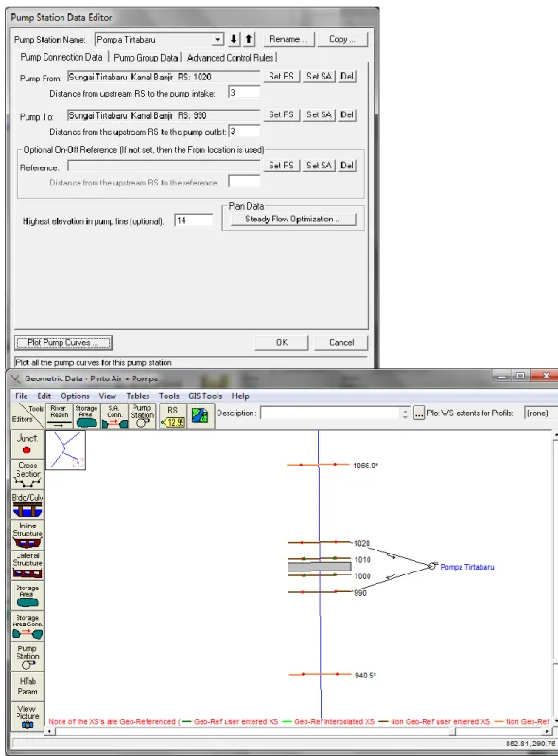Open the Storage Area Conn. editor

pos(27,625)
